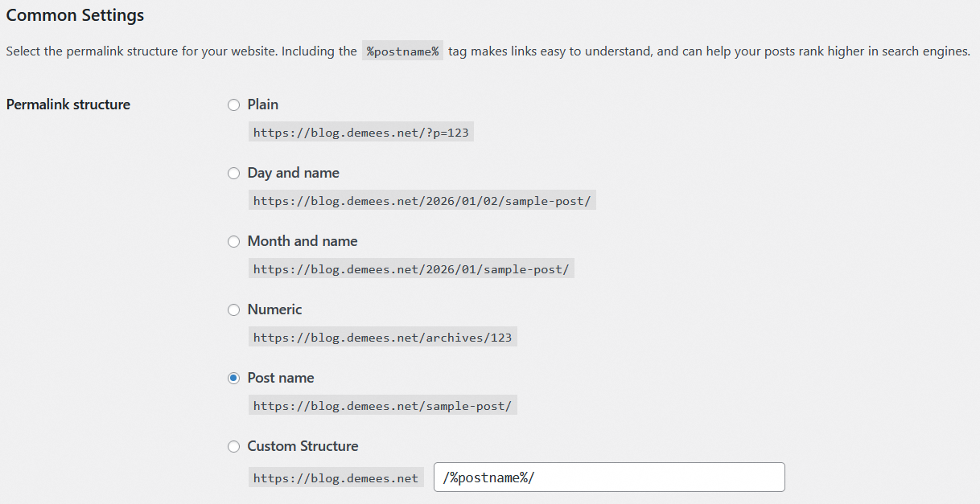Screen dimensions: 980x504
Task: Click the "Numeric" option label text
Action: 274,309
